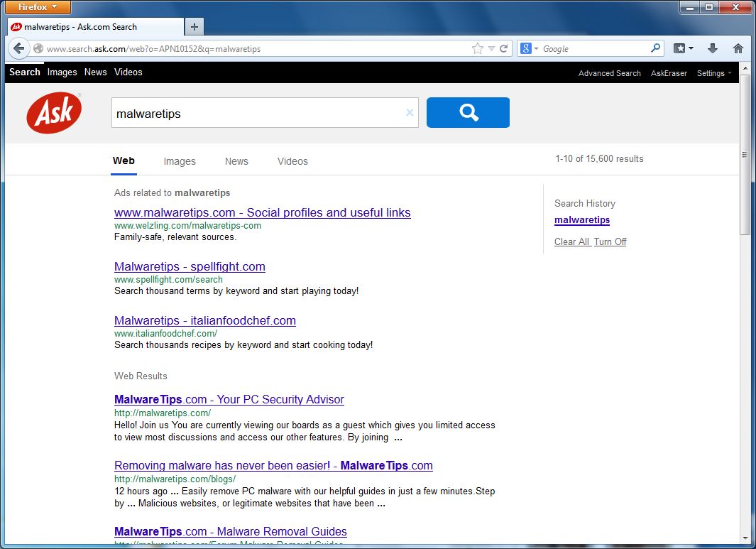Open MalwareTips.com - Your PC Security Advisor

[x=229, y=399]
